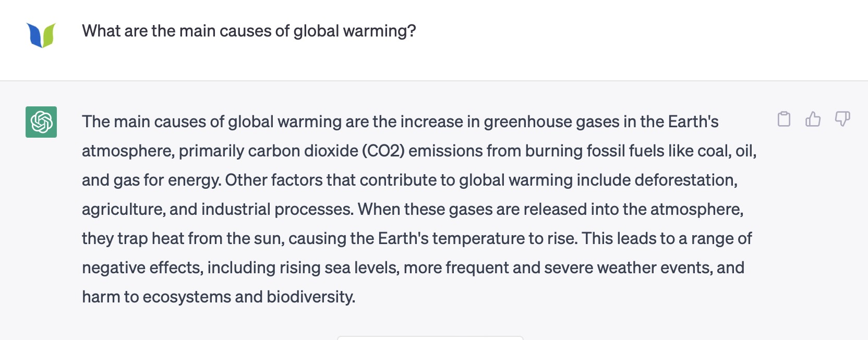Give the answer a thumbs up

(813, 119)
